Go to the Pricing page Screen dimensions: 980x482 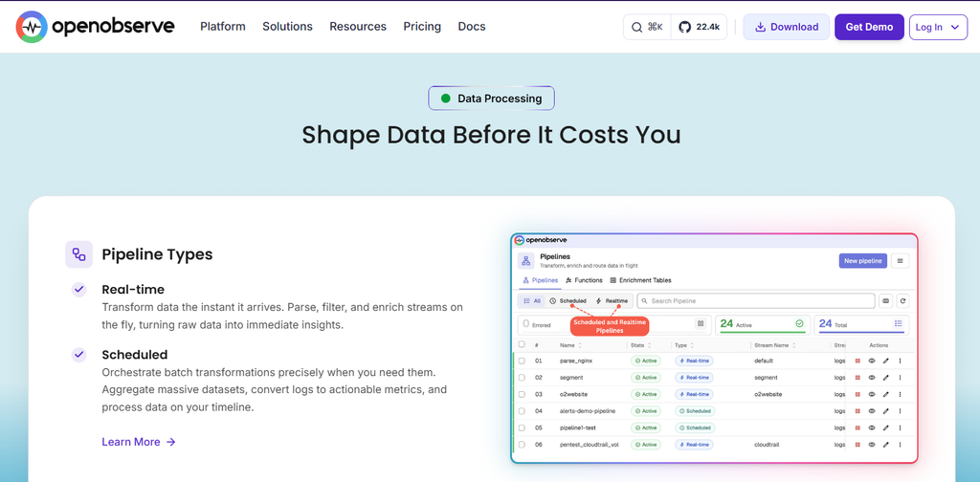coord(422,27)
